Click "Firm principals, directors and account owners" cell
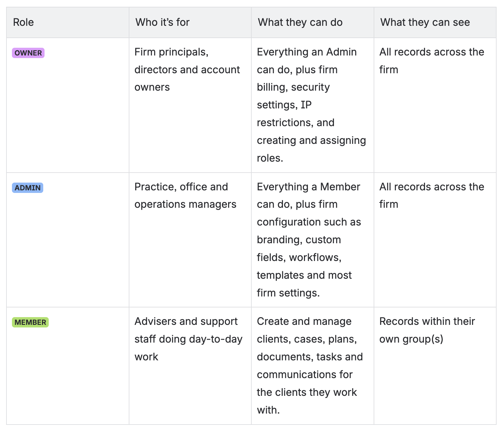 [187, 70]
